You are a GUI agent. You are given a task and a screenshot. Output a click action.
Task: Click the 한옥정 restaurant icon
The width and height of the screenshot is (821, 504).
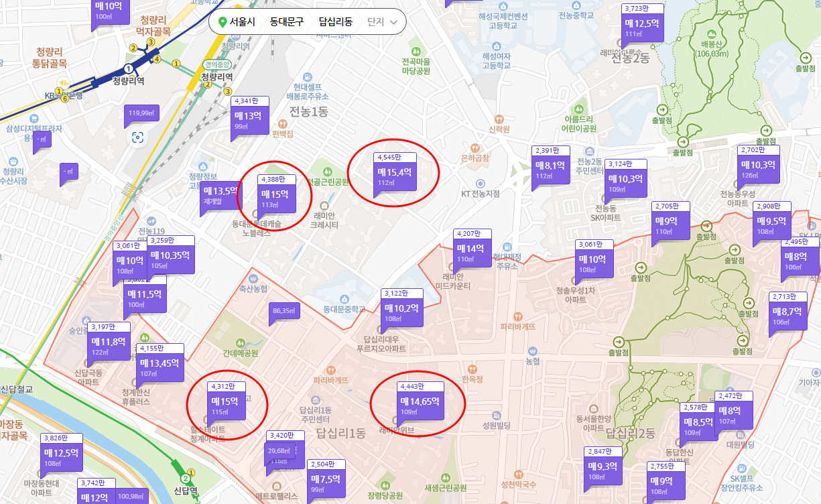[472, 369]
